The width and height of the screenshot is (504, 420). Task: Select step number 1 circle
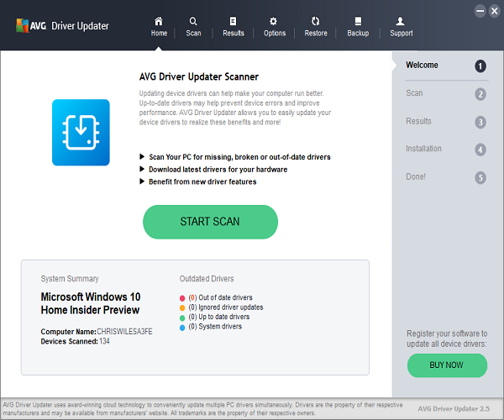point(480,66)
